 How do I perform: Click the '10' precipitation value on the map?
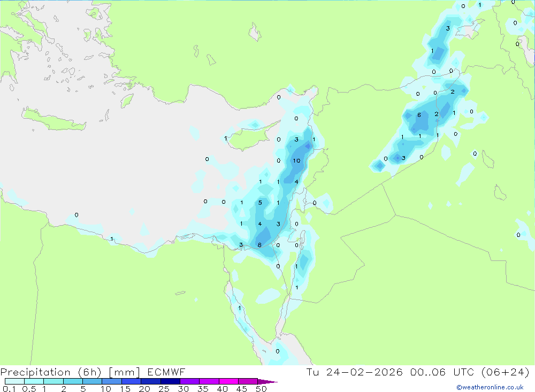pos(296,160)
